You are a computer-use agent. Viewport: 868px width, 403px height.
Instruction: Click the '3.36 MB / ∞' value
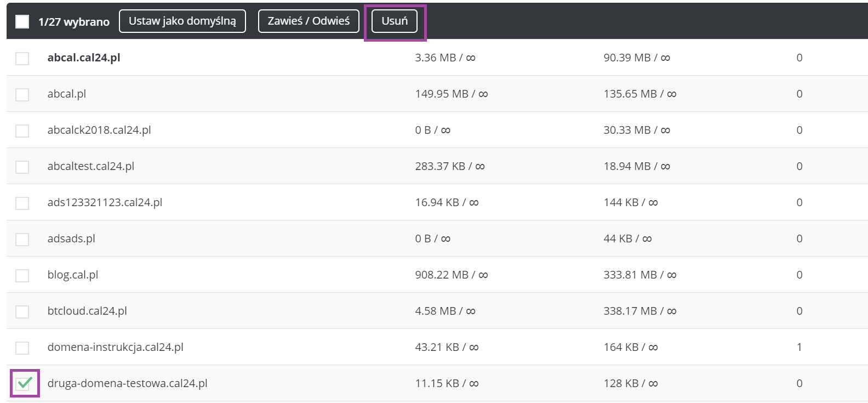(x=445, y=58)
